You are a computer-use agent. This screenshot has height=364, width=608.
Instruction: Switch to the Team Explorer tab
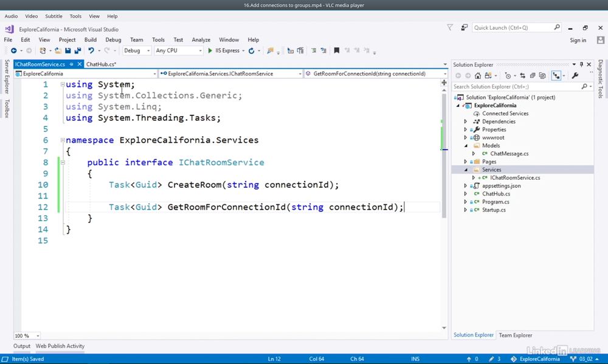[x=516, y=335]
